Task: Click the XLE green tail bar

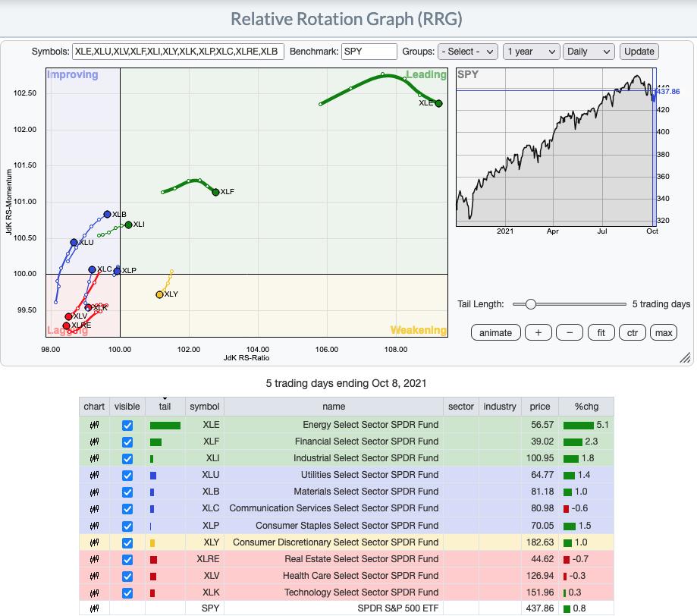Action: coord(165,426)
